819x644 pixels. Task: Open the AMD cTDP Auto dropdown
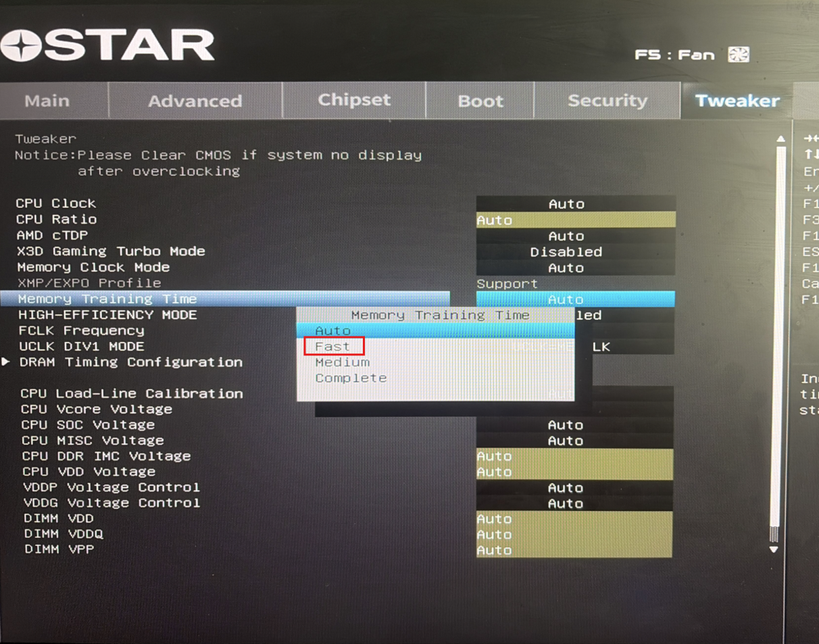click(x=576, y=236)
